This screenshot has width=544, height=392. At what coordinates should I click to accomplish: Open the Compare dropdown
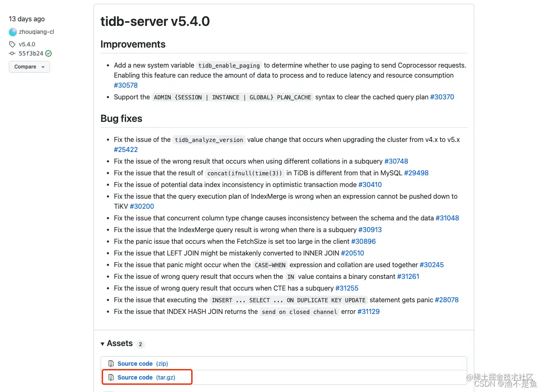point(29,67)
